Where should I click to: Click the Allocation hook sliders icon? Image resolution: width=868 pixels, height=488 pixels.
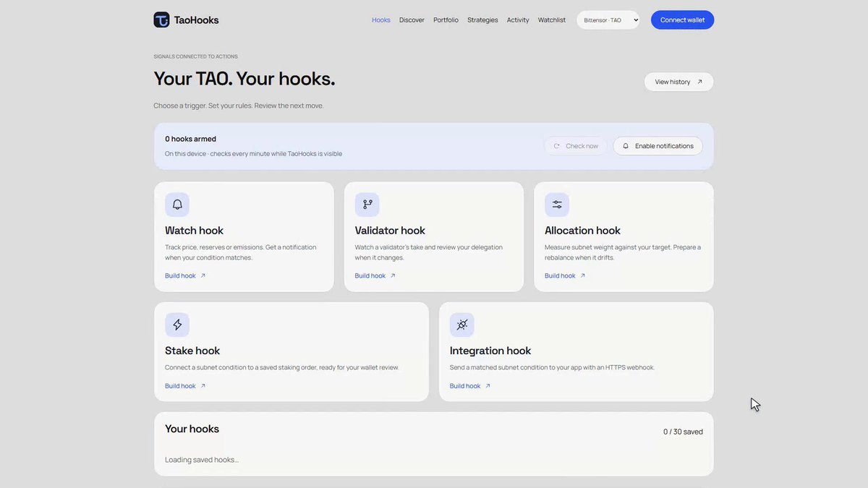(557, 205)
